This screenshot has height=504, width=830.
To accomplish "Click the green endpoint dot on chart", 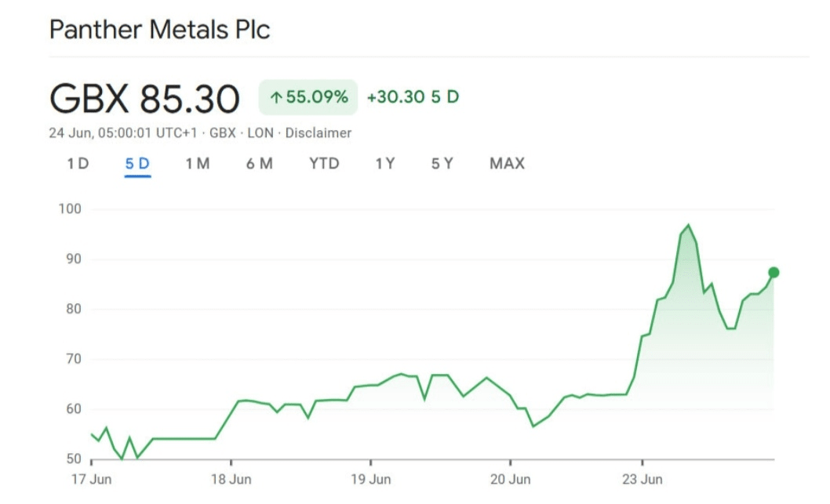I will [774, 273].
